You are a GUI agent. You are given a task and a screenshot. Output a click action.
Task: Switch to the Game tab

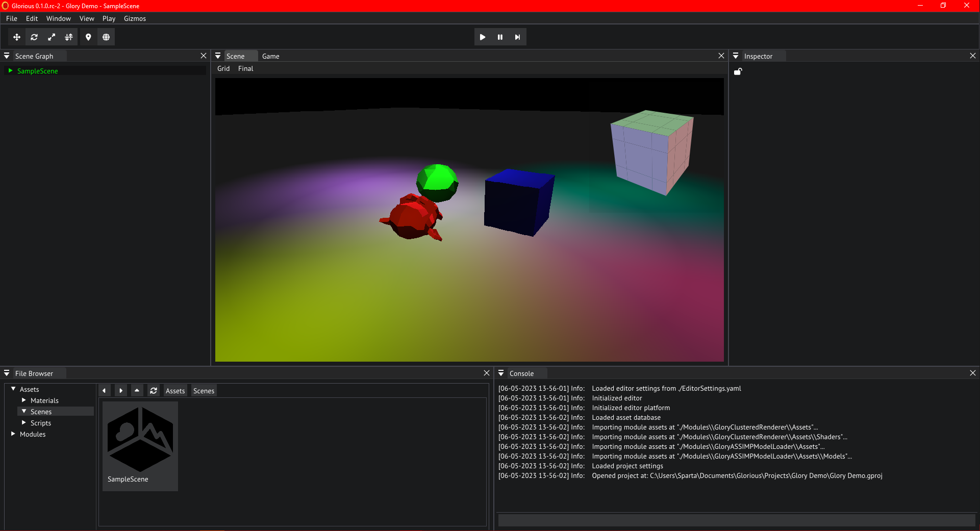click(270, 56)
